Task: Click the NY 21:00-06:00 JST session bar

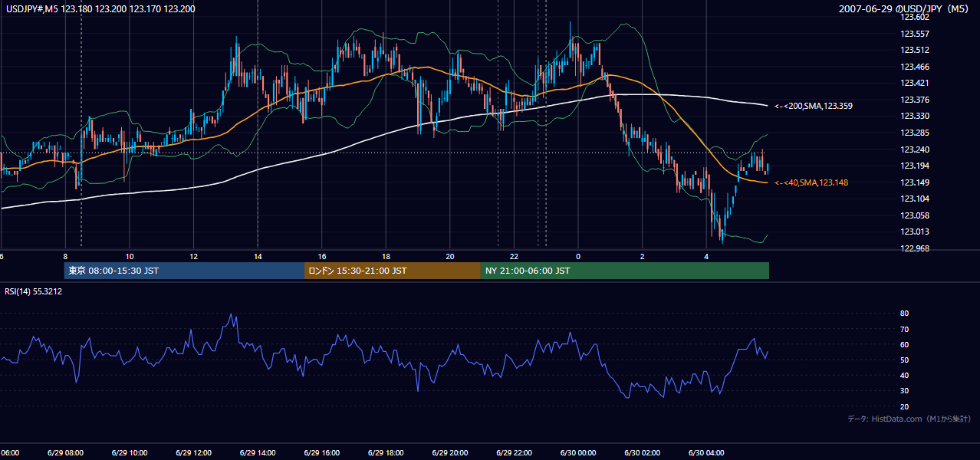Action: pos(625,271)
